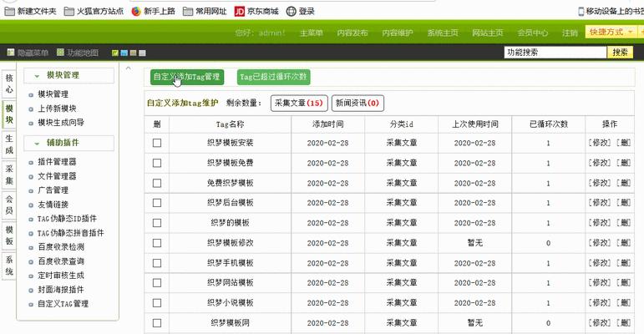This screenshot has height=334, width=644.
Task: Tick the checkbox for 织梦的模板
Action: point(157,223)
